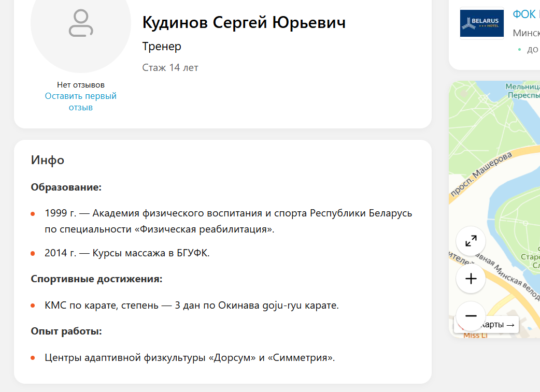The height and width of the screenshot is (392, 540).
Task: Click the 'Тренер' role label
Action: [162, 46]
